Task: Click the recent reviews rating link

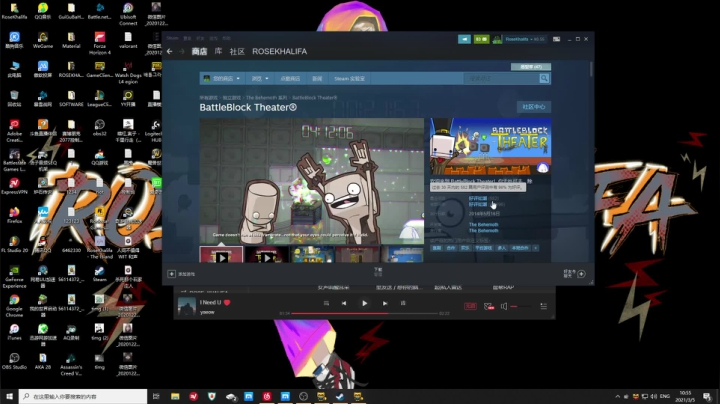Action: pos(478,198)
